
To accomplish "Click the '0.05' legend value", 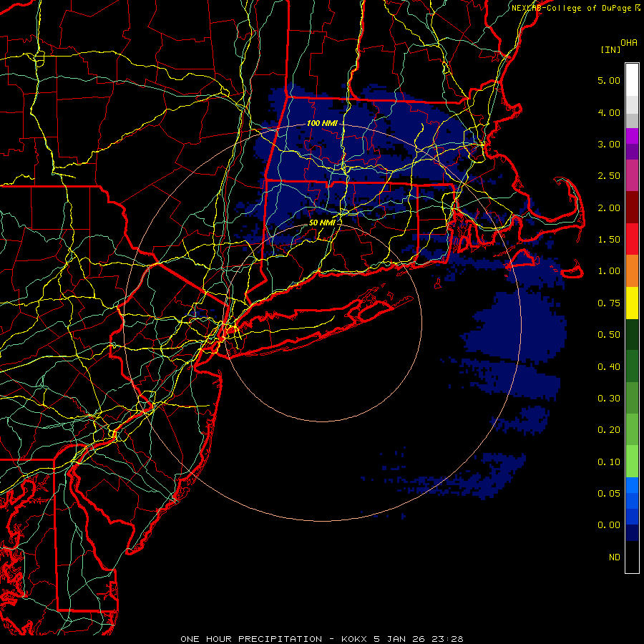I will click(609, 493).
